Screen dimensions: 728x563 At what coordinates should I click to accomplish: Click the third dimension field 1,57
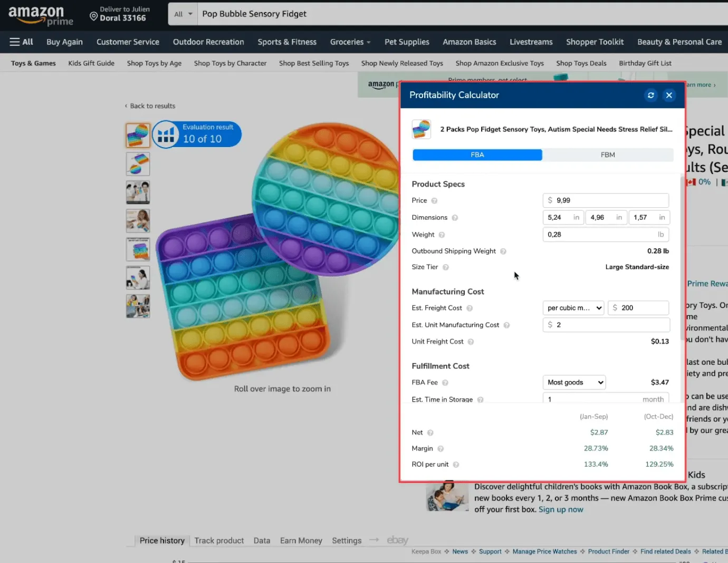[x=649, y=217]
